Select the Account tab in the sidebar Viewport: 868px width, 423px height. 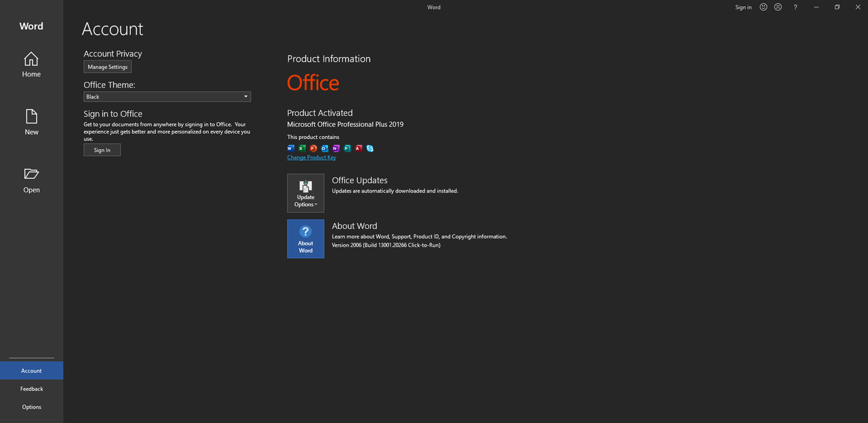tap(31, 371)
